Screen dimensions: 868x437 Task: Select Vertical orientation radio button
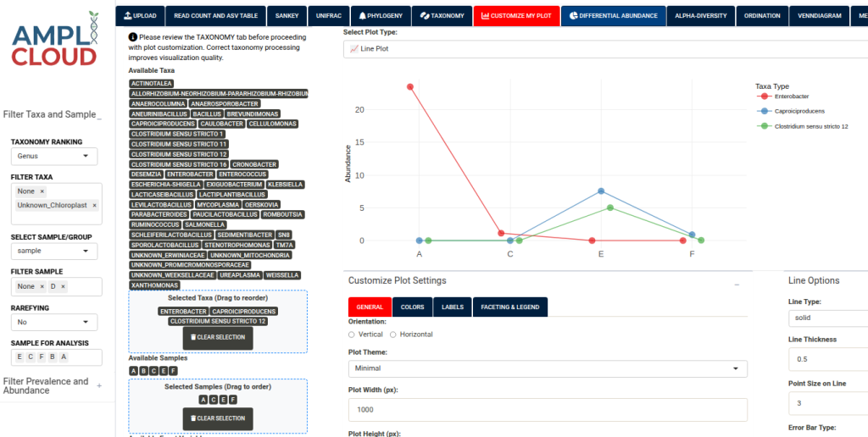pyautogui.click(x=352, y=335)
